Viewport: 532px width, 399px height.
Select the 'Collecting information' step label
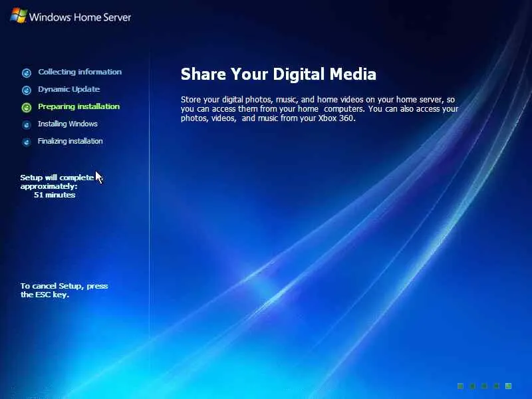[80, 72]
